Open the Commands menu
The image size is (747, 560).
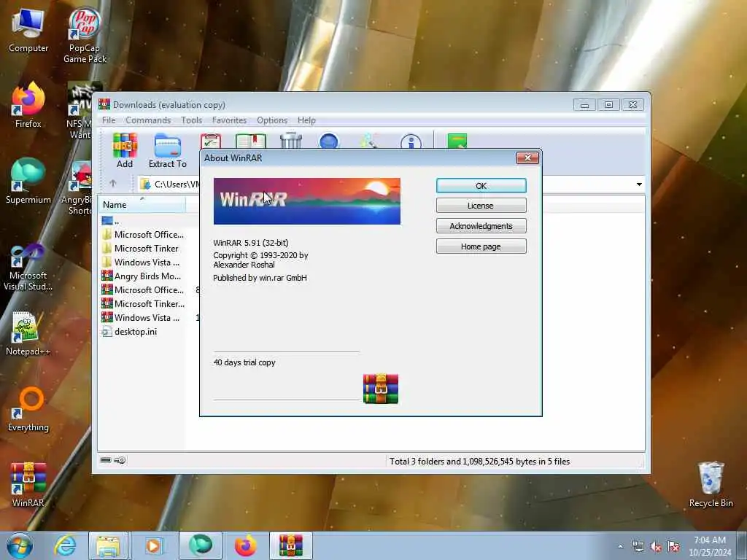click(148, 120)
